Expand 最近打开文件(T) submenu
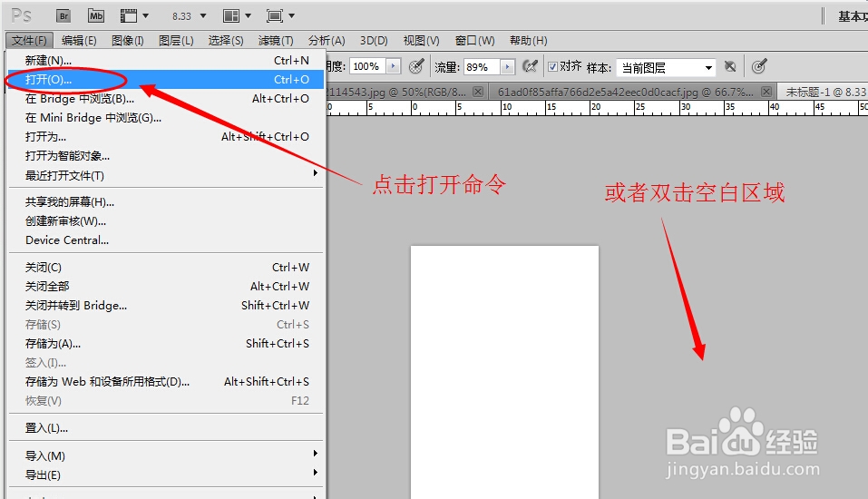Screen dimensions: 868x499 166,175
